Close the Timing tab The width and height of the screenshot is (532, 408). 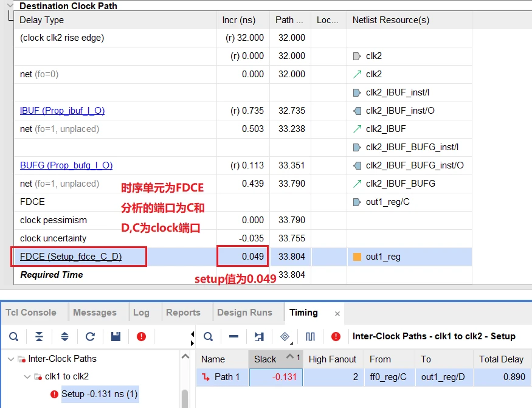337,314
